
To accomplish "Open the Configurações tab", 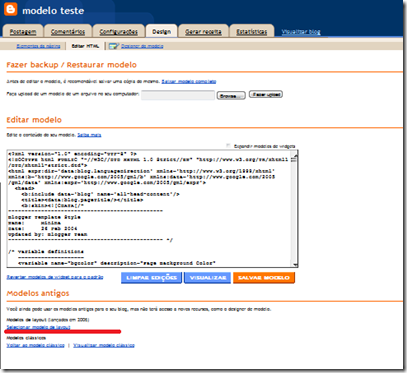I will click(x=119, y=32).
